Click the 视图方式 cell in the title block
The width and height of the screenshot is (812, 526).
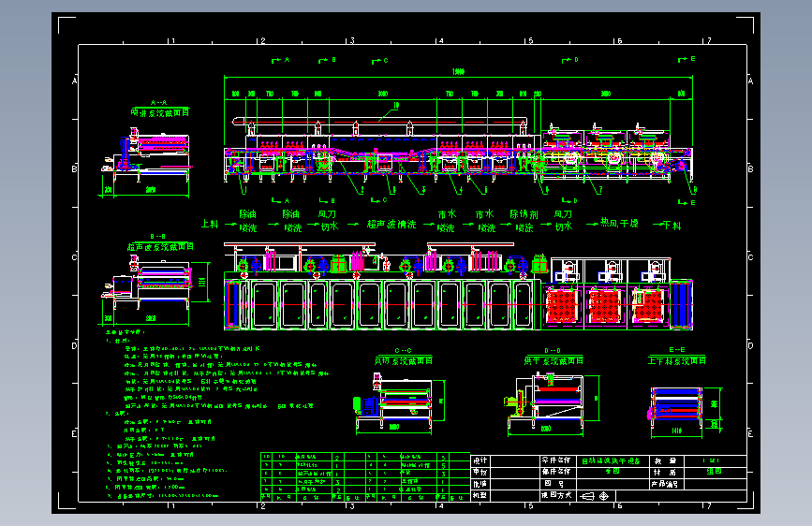pyautogui.click(x=556, y=495)
